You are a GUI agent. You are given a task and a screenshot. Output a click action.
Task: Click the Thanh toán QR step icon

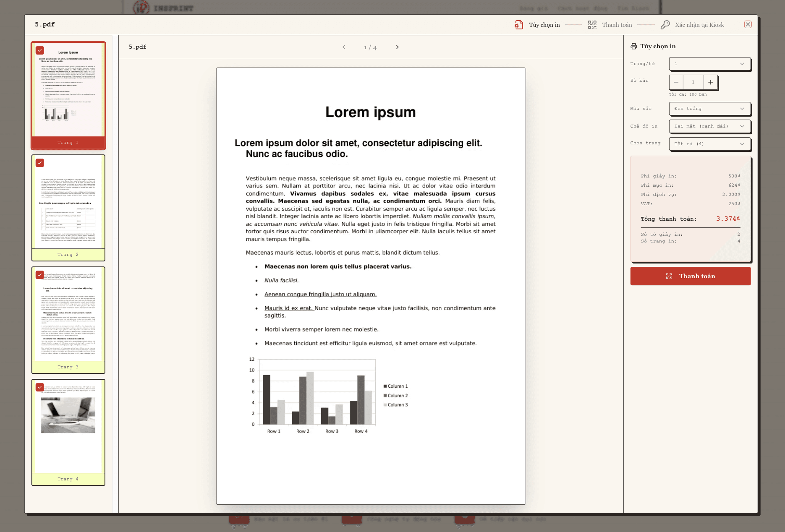(x=592, y=25)
